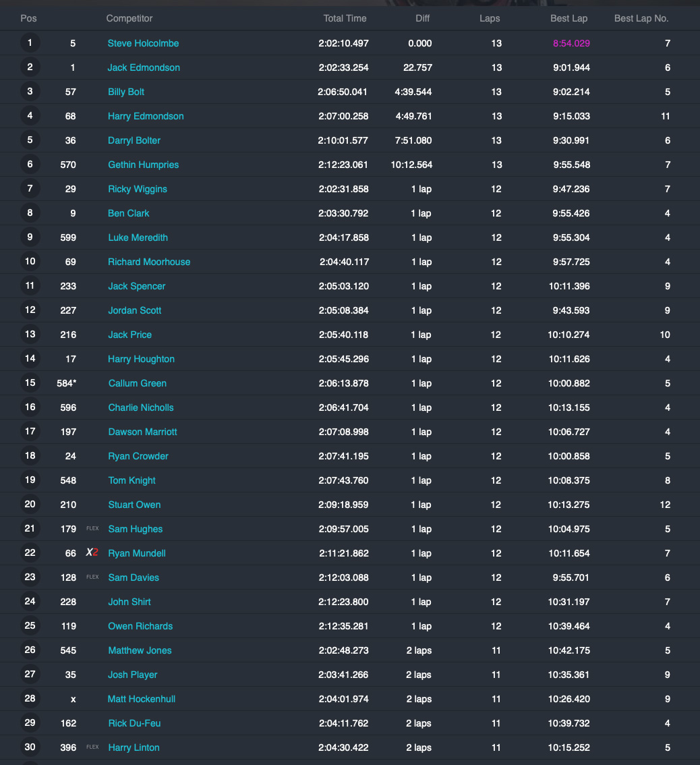The width and height of the screenshot is (700, 765).
Task: Open Jack Edmondson competitor link
Action: click(x=144, y=68)
